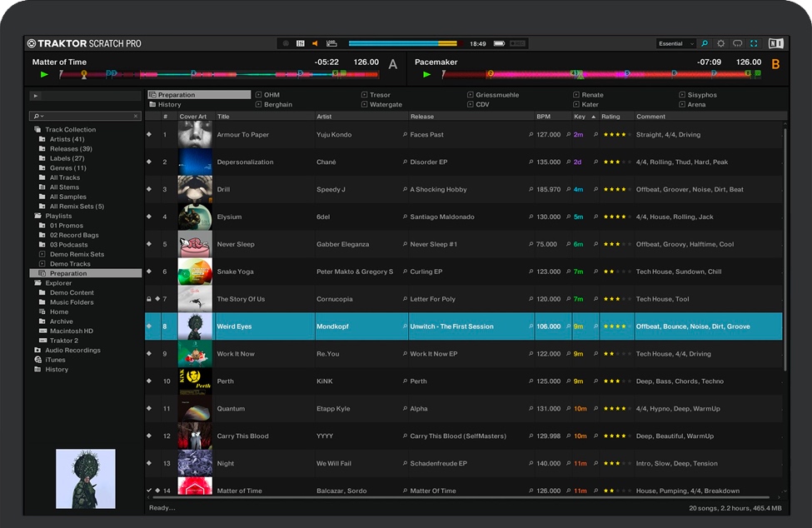812x528 pixels.
Task: Toggle the audio recorder REC indicator
Action: pos(286,43)
